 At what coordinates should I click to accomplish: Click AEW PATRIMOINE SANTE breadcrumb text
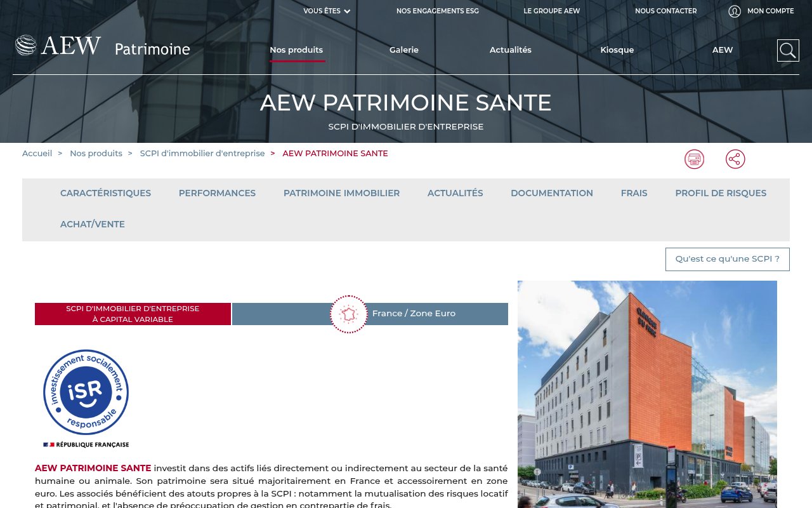[x=335, y=153]
